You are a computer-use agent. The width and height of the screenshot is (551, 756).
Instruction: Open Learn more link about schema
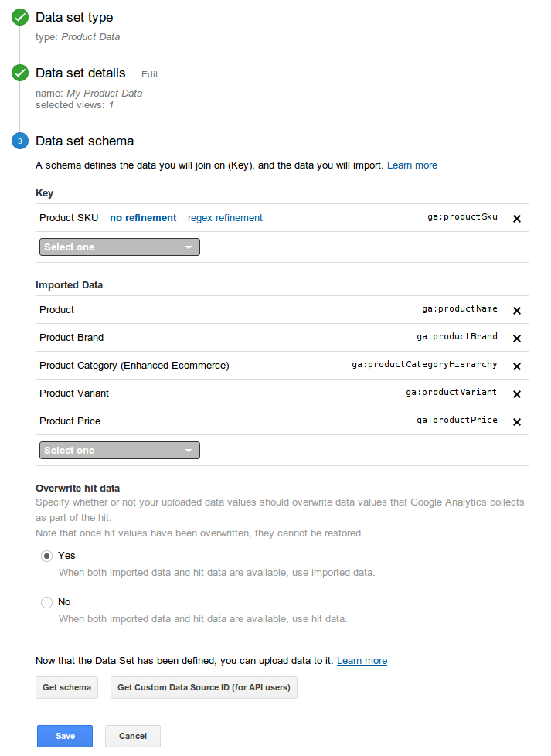(x=412, y=165)
